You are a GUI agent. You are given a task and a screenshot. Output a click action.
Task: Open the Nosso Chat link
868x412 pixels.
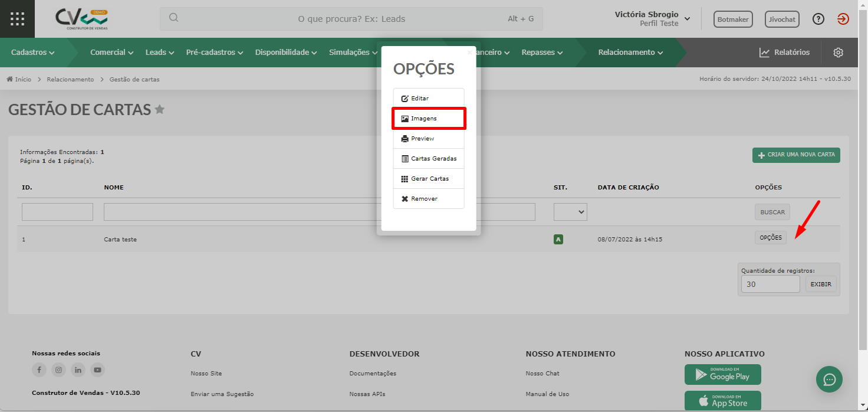click(x=542, y=373)
